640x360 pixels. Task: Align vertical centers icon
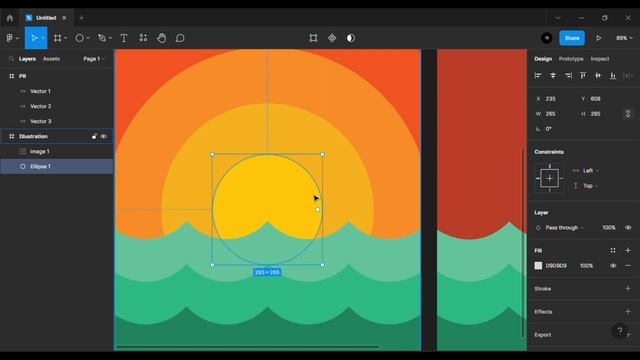coord(598,76)
